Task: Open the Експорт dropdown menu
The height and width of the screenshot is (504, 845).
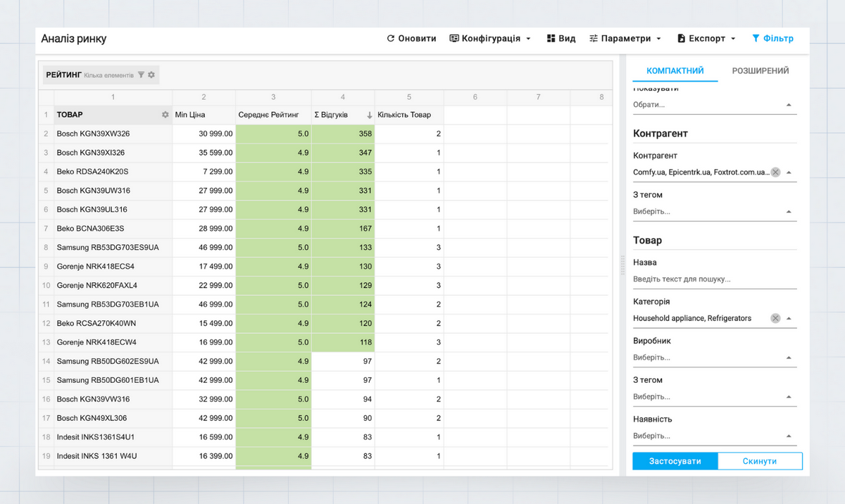Action: pos(706,39)
